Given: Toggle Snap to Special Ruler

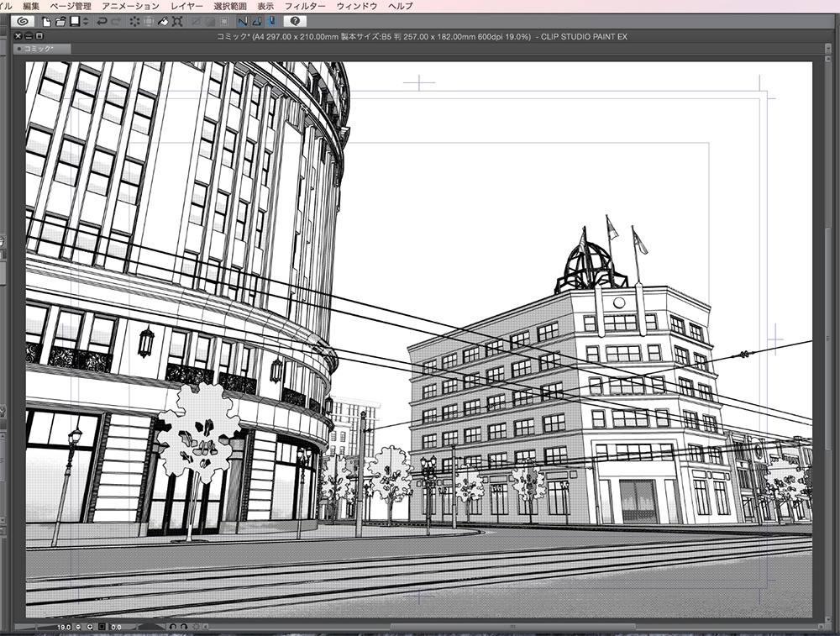Looking at the screenshot, I should (257, 21).
